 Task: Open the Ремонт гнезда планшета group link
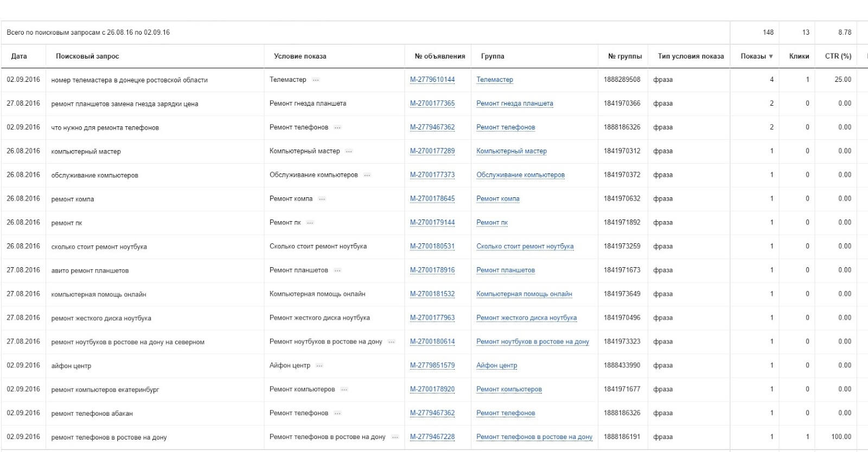click(514, 104)
